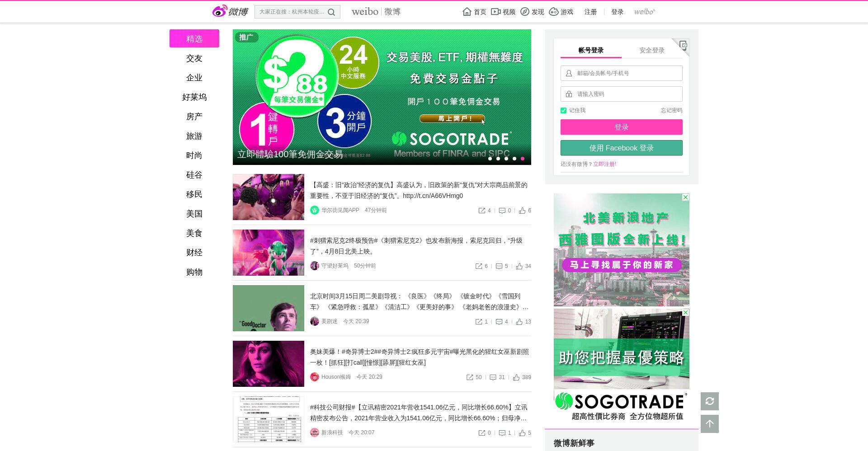Click the Weibo eye logo

(x=220, y=11)
